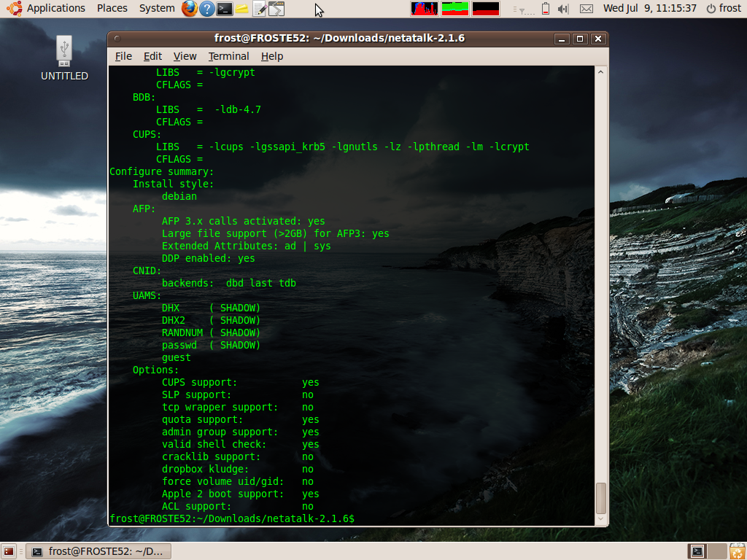Click 'admin group support: yes' line
Viewport: 747px width, 560px height.
coord(241,432)
